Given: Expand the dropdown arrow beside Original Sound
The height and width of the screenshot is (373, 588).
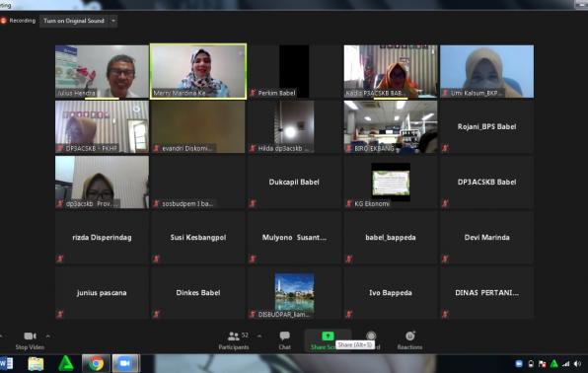Looking at the screenshot, I should coord(113,21).
